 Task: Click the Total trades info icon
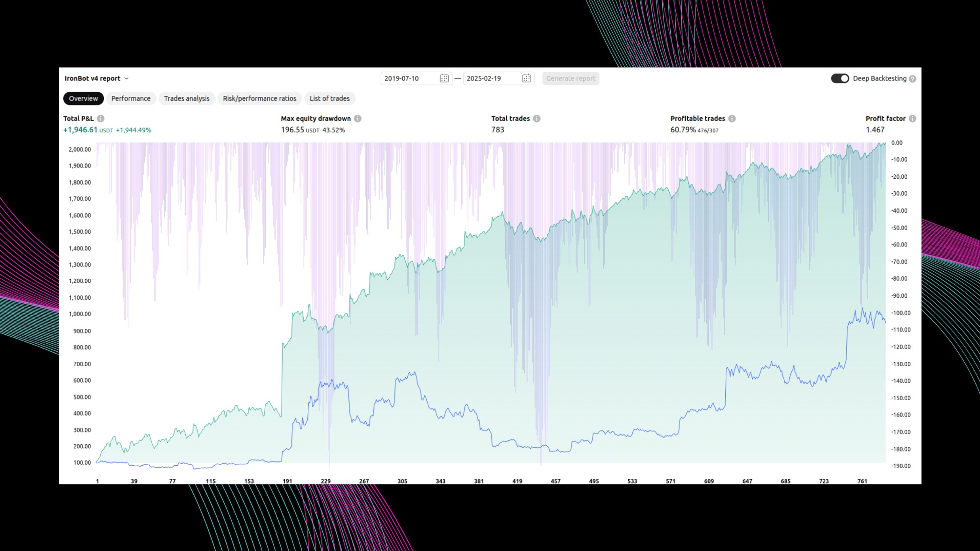click(x=537, y=119)
